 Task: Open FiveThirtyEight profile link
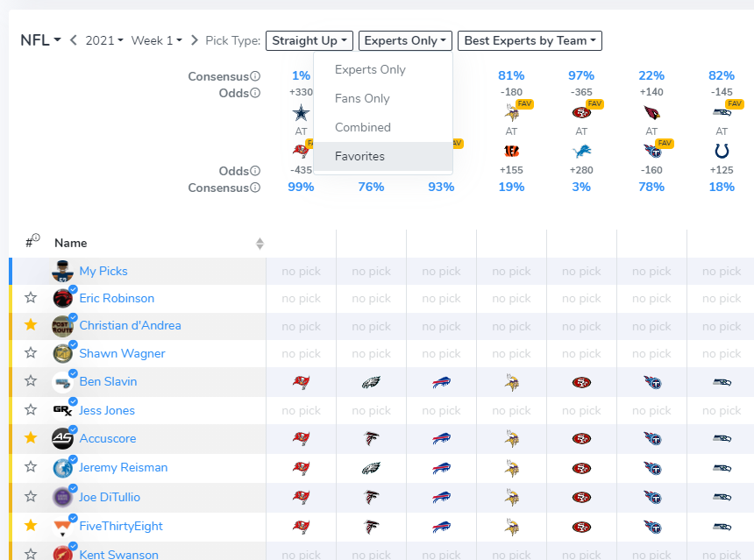click(x=121, y=526)
